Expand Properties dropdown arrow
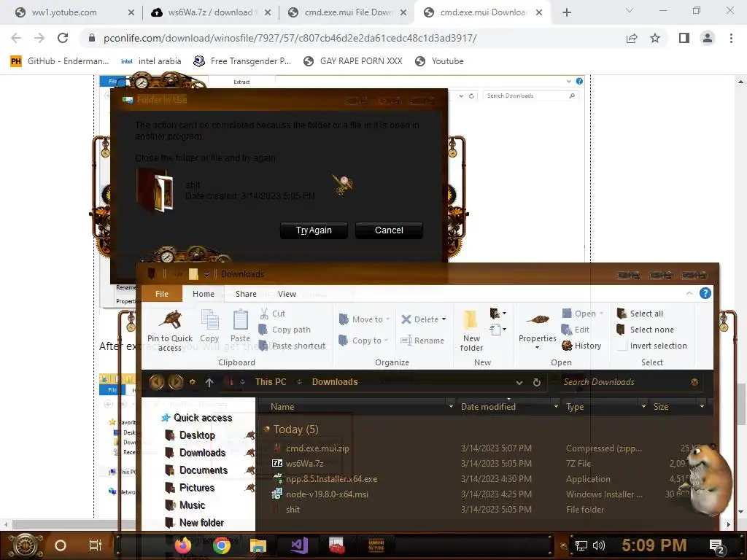Screen dimensions: 747x560 point(538,348)
